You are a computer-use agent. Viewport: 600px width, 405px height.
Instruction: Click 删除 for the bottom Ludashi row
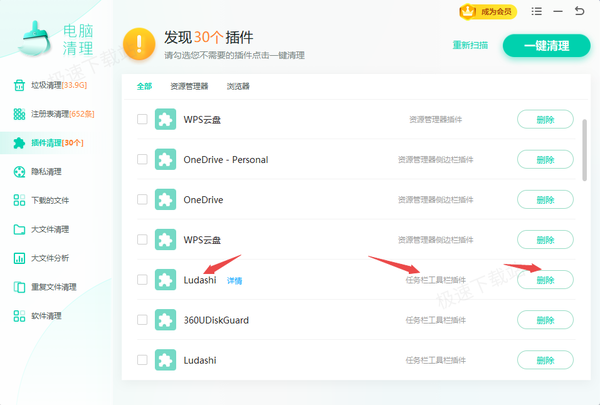[545, 360]
